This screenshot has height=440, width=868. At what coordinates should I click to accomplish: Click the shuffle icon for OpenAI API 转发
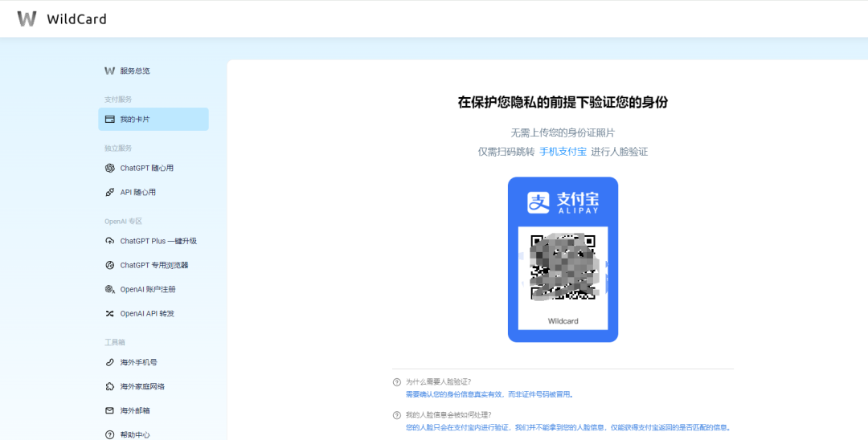(109, 313)
